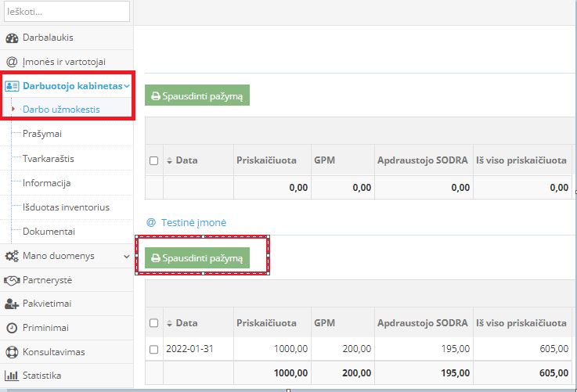This screenshot has height=392, width=577.
Task: Click the Mano duomenys gears icon
Action: [12, 256]
